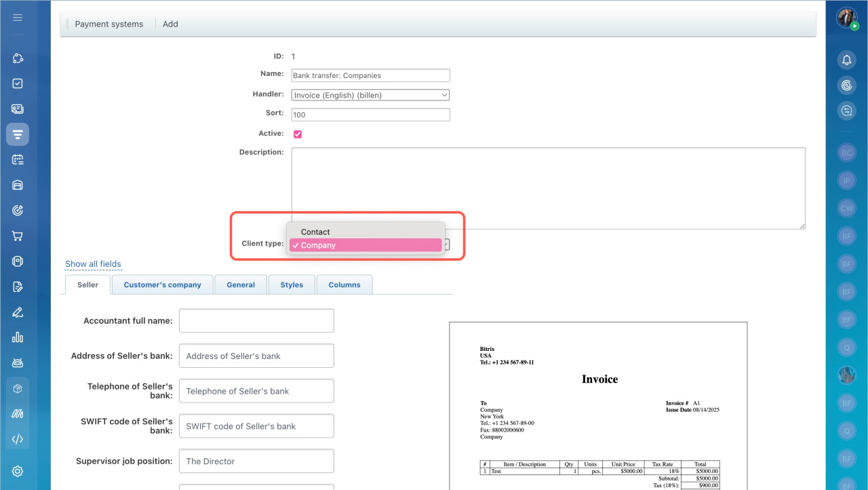Click Payment systems in the top toolbar
Viewport: 868px width, 490px height.
[109, 24]
